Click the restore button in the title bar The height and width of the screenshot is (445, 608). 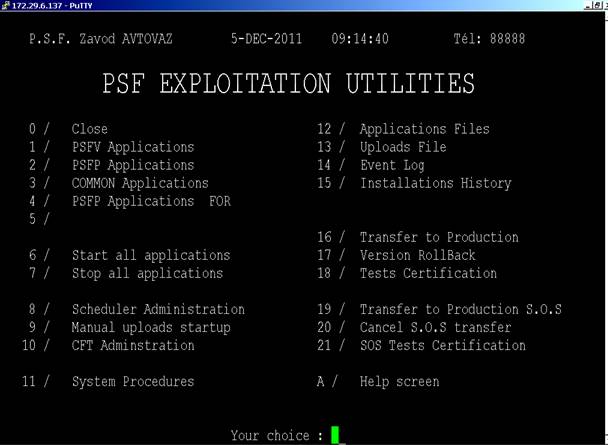pos(598,5)
